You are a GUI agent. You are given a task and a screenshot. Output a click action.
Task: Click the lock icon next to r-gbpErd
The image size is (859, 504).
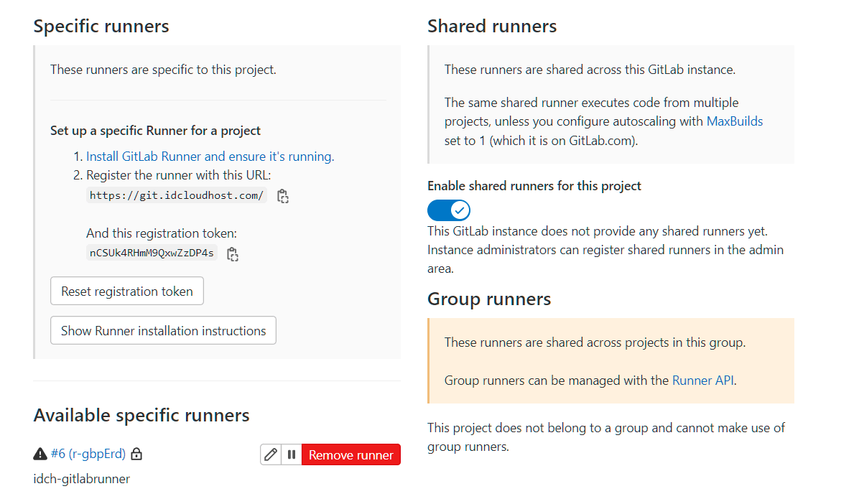(136, 454)
